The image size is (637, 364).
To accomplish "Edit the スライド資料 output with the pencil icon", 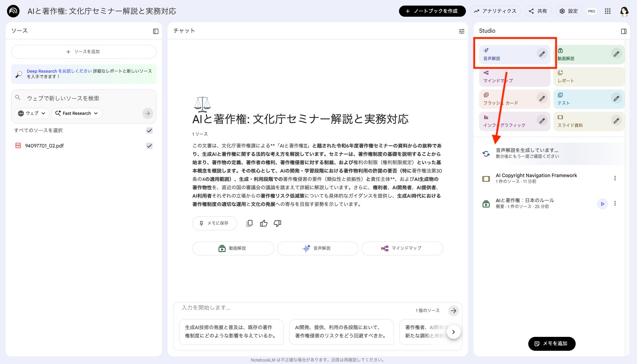I will (x=616, y=121).
